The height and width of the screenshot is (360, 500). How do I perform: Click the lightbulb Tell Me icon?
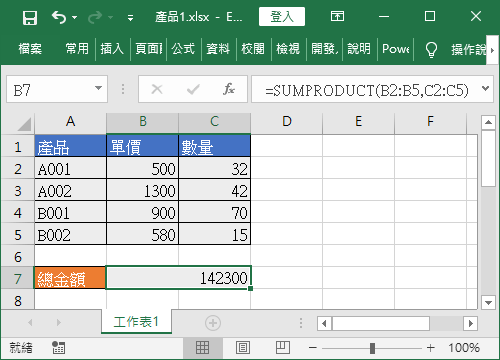tap(431, 50)
